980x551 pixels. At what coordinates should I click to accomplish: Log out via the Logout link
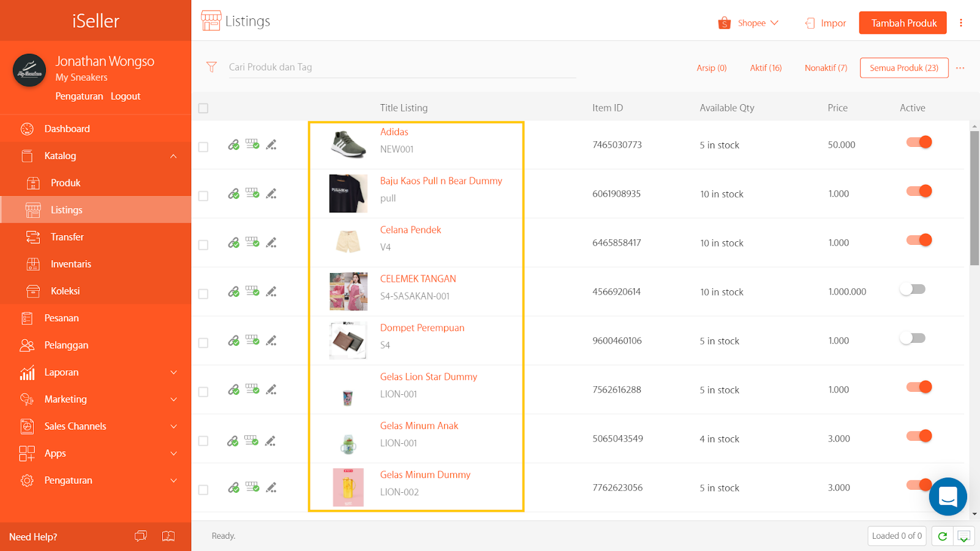click(x=126, y=96)
